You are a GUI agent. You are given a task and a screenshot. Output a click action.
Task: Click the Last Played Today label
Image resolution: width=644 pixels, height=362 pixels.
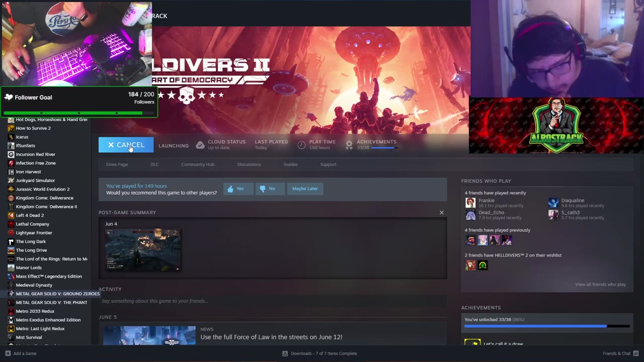(x=271, y=144)
